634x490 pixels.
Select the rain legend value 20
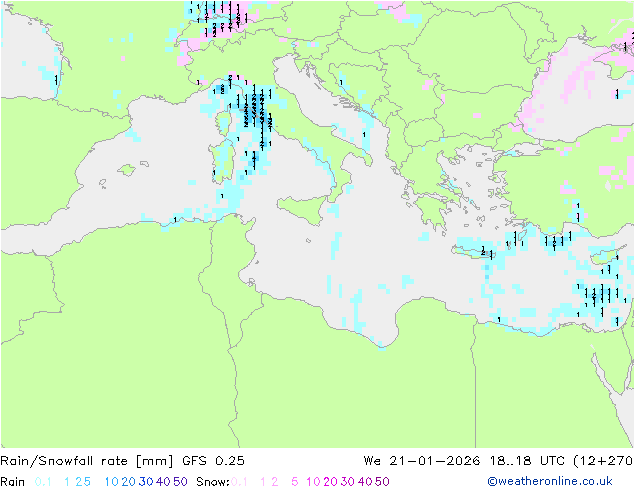(128, 482)
